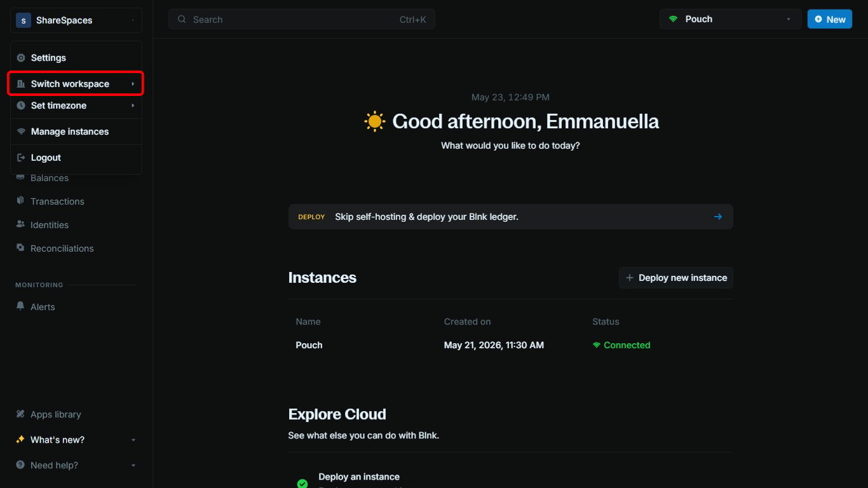Viewport: 868px width, 488px height.
Task: Select Switch workspace menu item
Action: pos(76,84)
